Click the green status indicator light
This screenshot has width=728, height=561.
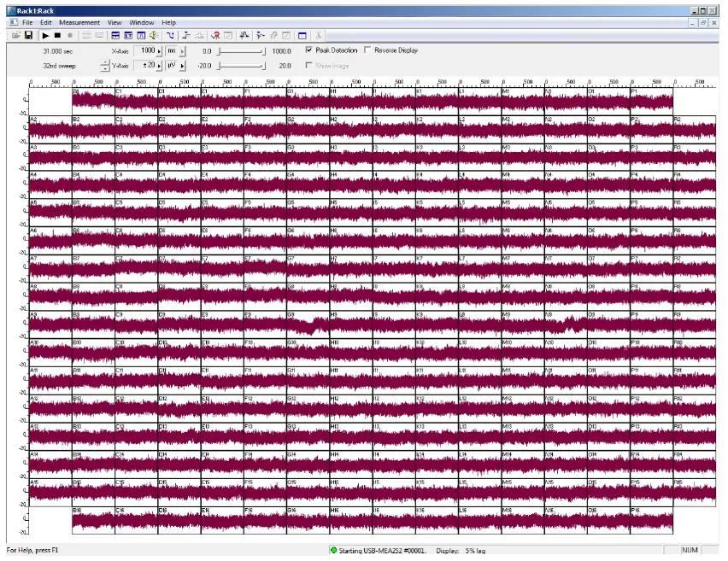[x=333, y=551]
